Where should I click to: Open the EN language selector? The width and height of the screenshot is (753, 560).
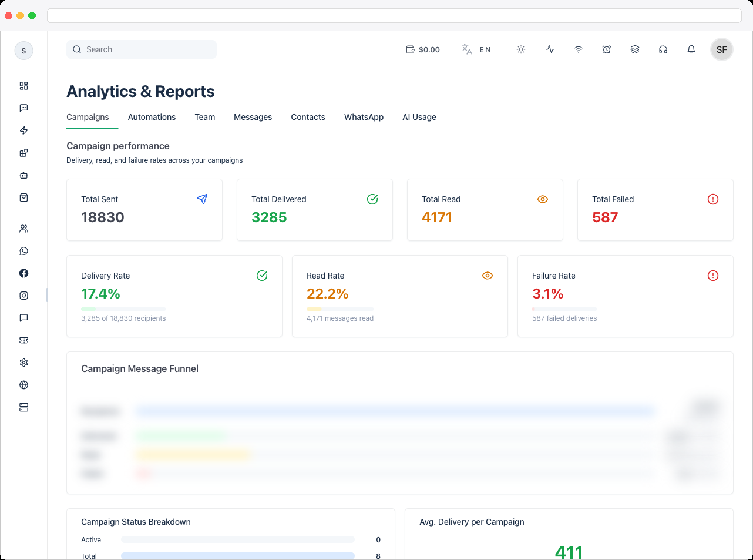(x=476, y=49)
